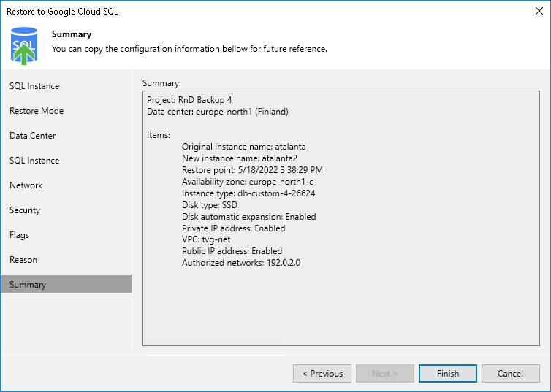
Task: Go to the Flags step
Action: (x=20, y=235)
